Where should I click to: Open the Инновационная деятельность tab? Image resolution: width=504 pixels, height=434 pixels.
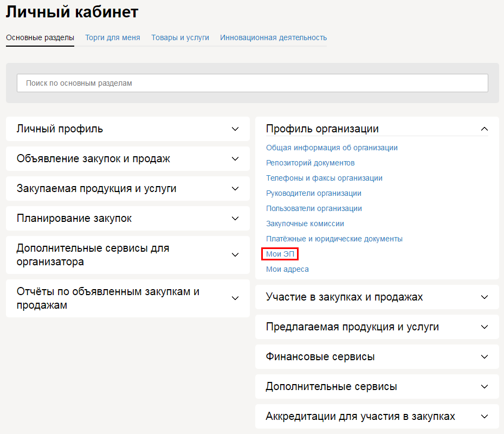click(273, 37)
